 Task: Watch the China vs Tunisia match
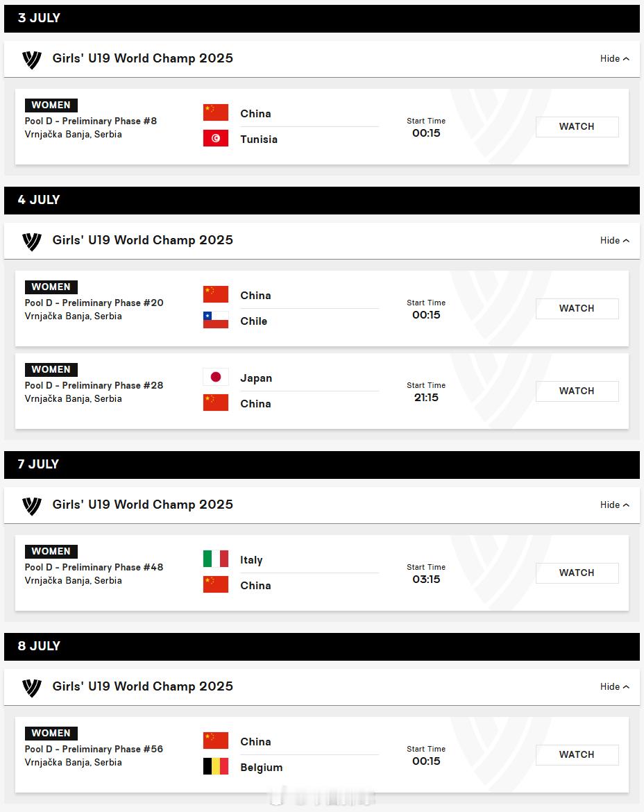[577, 127]
